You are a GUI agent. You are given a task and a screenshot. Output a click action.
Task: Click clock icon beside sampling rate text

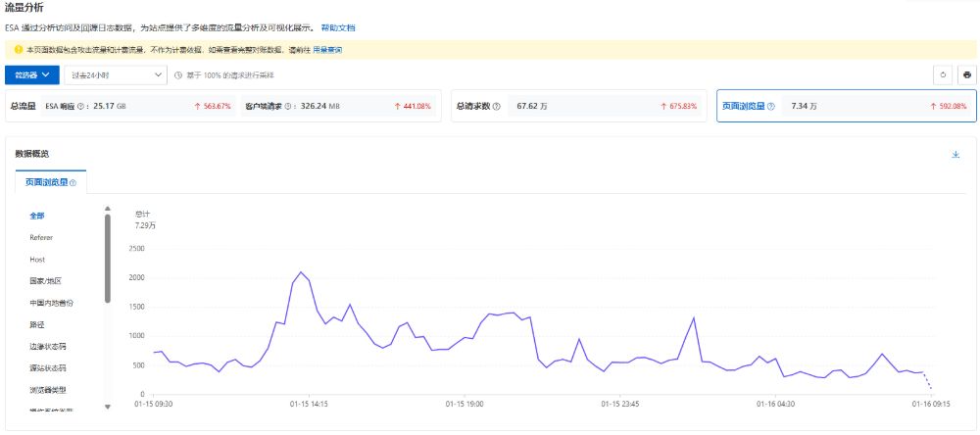tap(178, 74)
